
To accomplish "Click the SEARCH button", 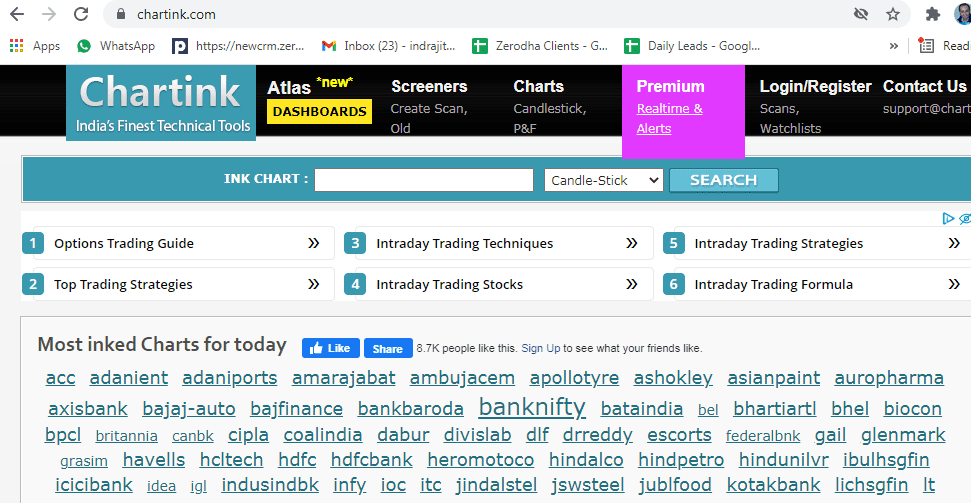I will point(723,180).
